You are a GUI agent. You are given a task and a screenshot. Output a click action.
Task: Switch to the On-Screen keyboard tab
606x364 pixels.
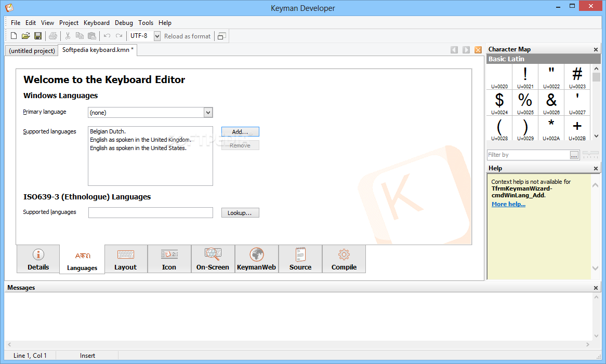click(x=213, y=259)
